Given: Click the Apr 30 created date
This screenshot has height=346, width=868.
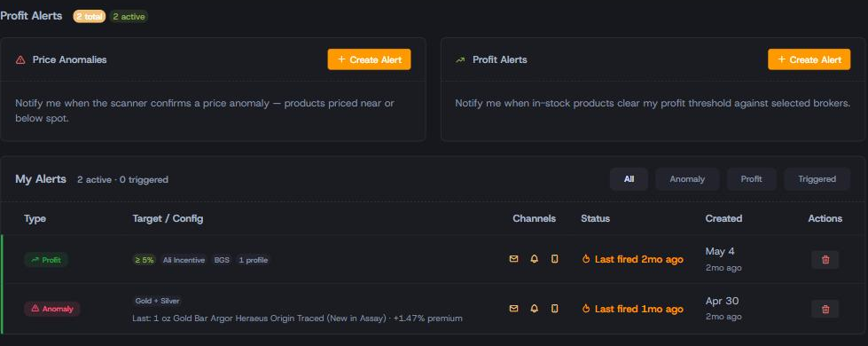Looking at the screenshot, I should pyautogui.click(x=722, y=301).
